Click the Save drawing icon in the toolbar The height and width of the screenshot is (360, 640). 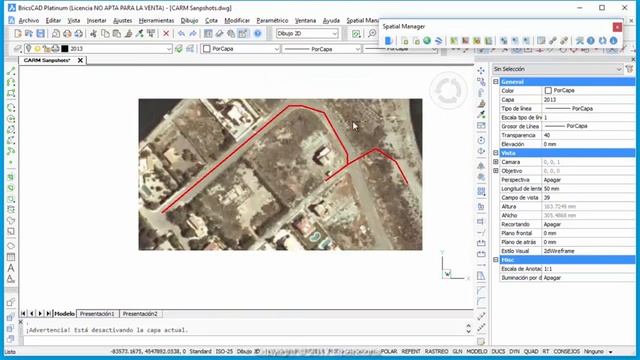tap(40, 33)
